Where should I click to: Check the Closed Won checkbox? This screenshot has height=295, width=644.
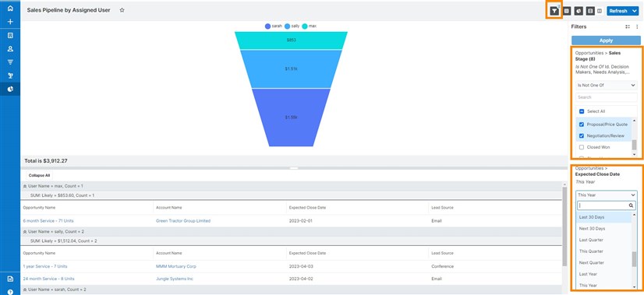tap(582, 147)
